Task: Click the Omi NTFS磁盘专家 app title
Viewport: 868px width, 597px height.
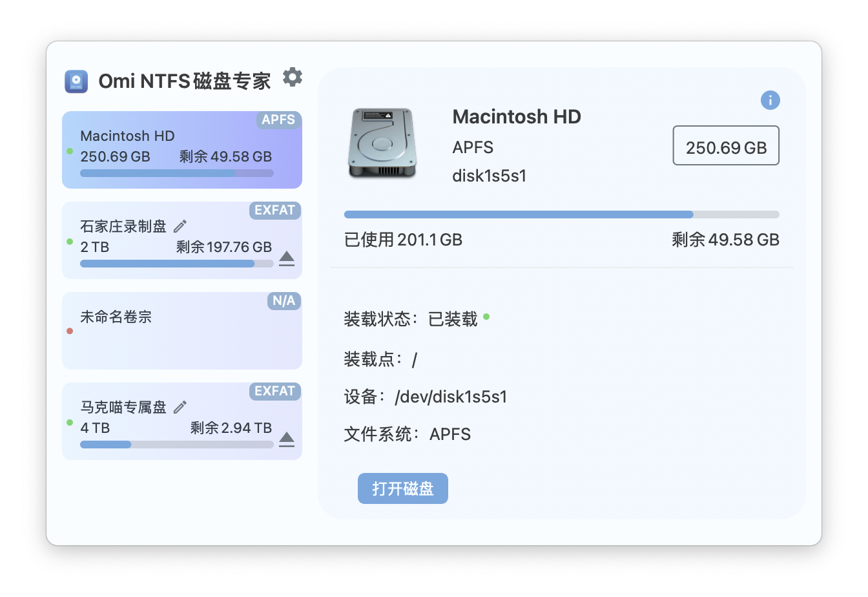Action: click(x=185, y=81)
